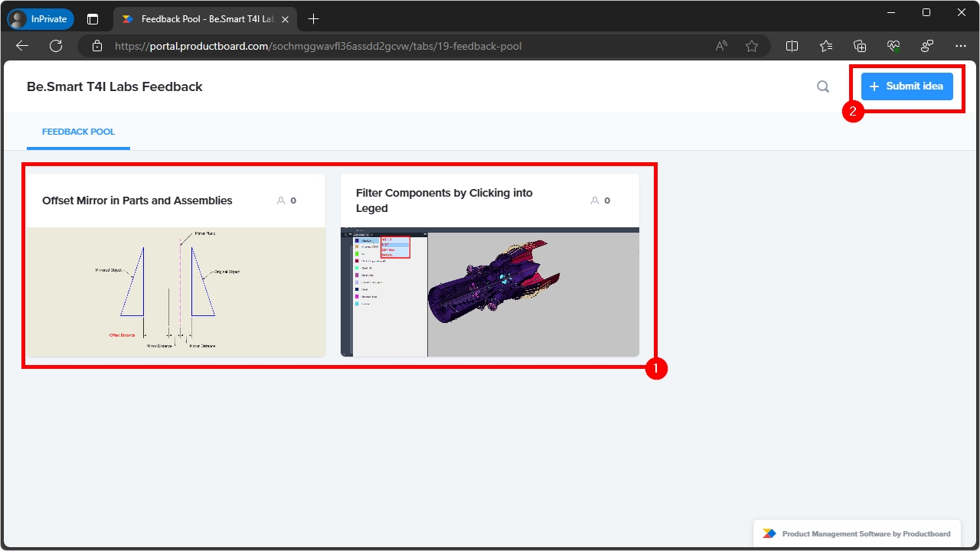The image size is (980, 551).
Task: Open the Product Management Software by Productboard link
Action: point(866,534)
